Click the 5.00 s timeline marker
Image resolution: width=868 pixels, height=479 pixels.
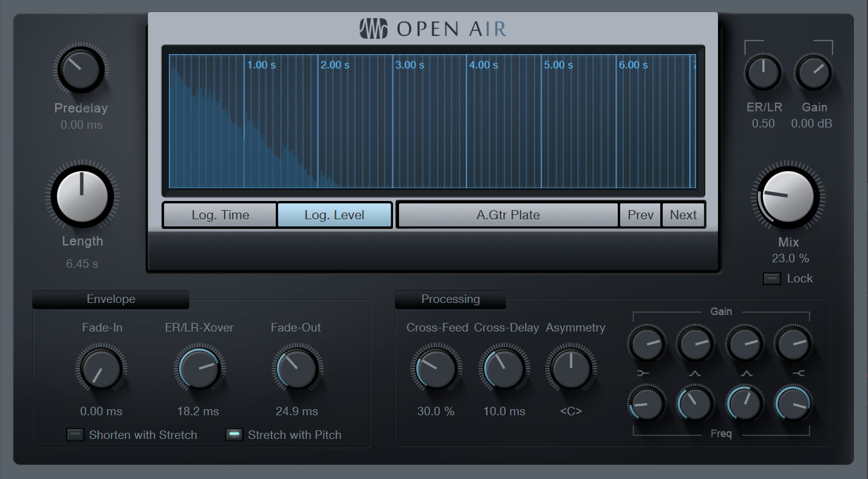pyautogui.click(x=558, y=65)
